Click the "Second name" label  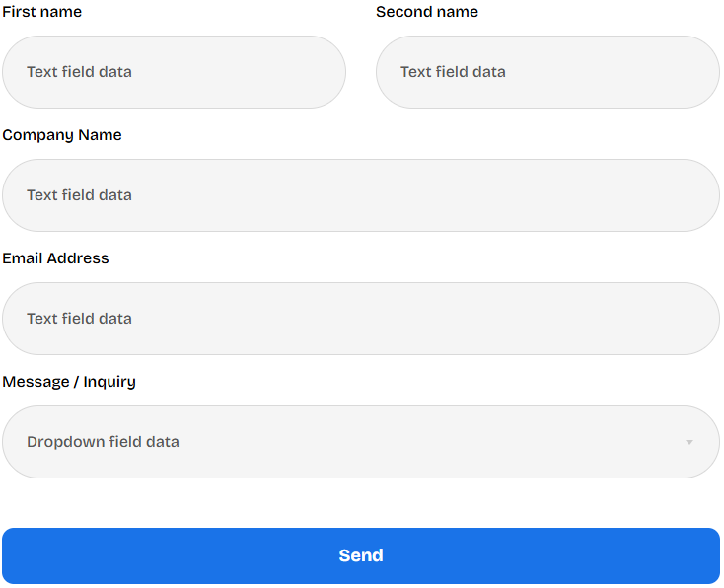[x=427, y=12]
